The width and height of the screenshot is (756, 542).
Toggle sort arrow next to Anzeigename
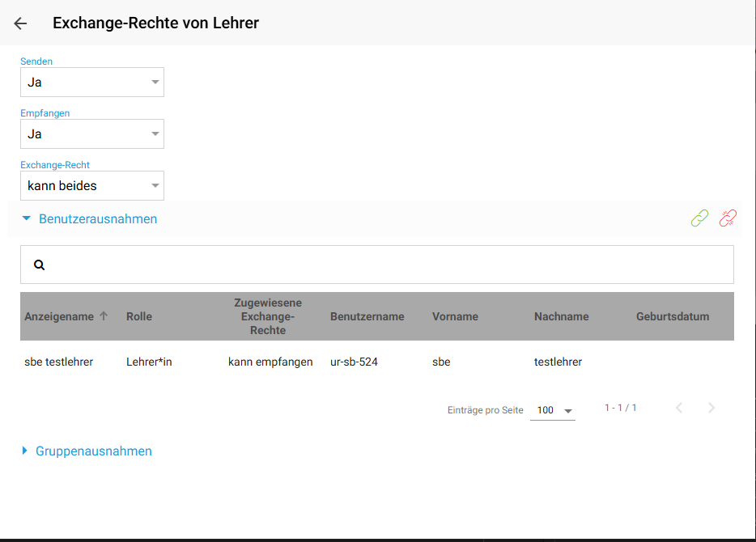tap(104, 316)
